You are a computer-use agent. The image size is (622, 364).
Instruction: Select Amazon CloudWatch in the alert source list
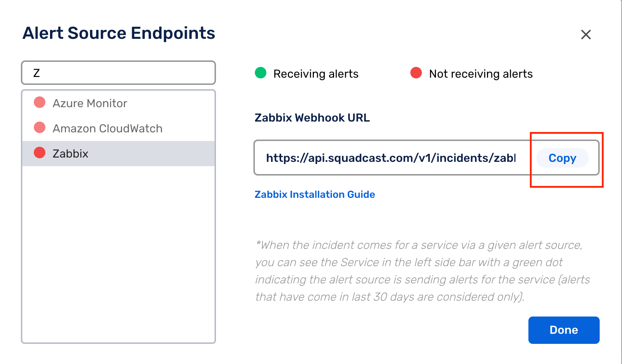(118, 128)
